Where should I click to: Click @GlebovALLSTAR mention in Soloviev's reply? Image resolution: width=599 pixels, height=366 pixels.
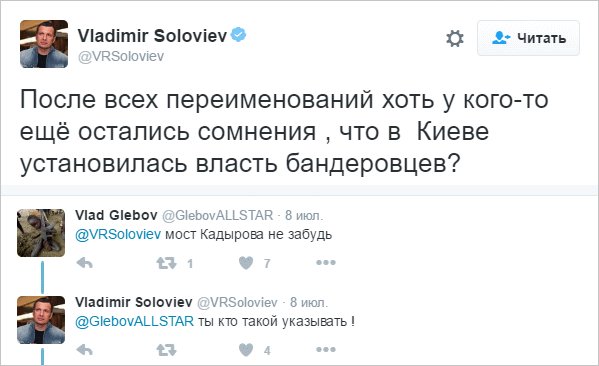point(134,321)
